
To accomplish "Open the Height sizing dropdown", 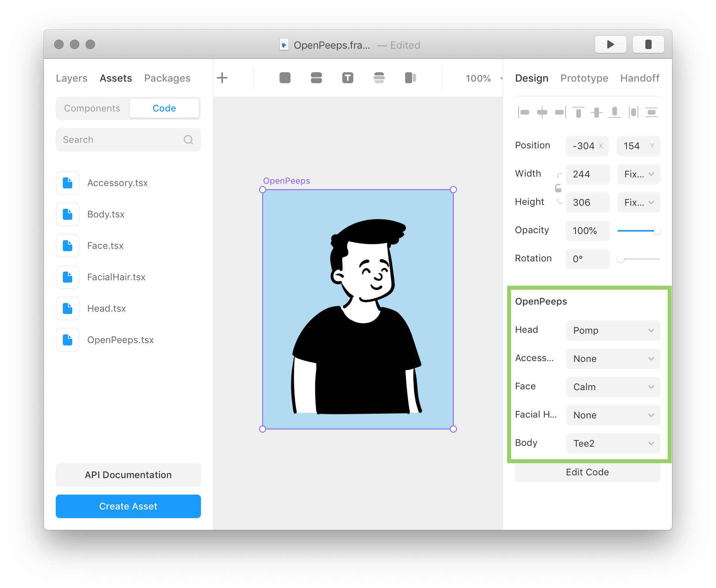I will click(x=639, y=203).
